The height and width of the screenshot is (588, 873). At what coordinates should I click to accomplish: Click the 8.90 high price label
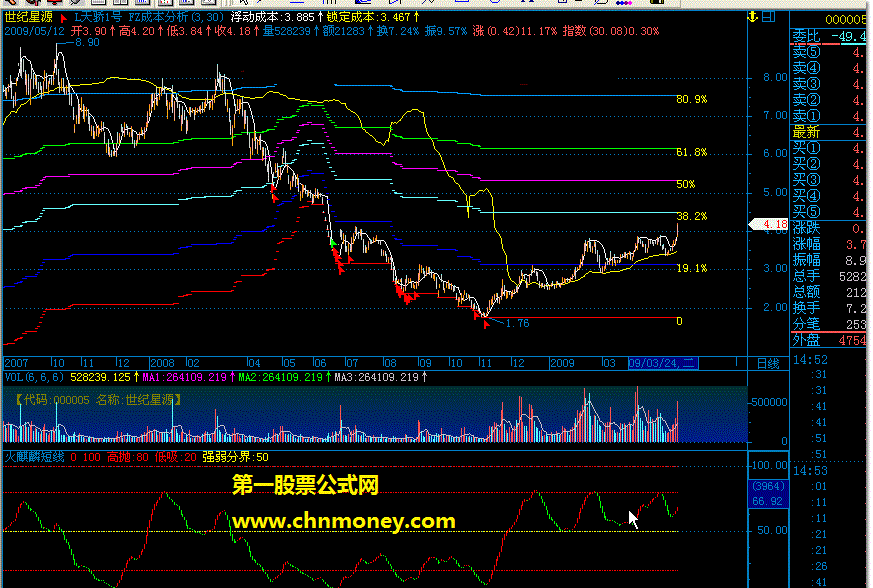click(87, 42)
